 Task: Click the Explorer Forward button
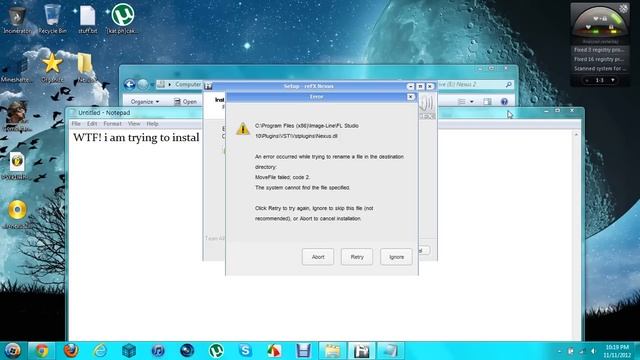(x=142, y=84)
